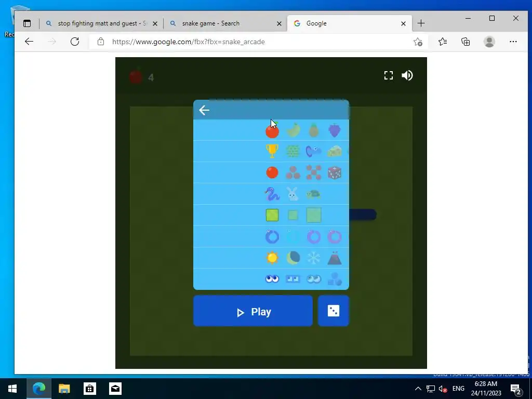
Task: Choose the portal snake mode
Action: (x=314, y=151)
